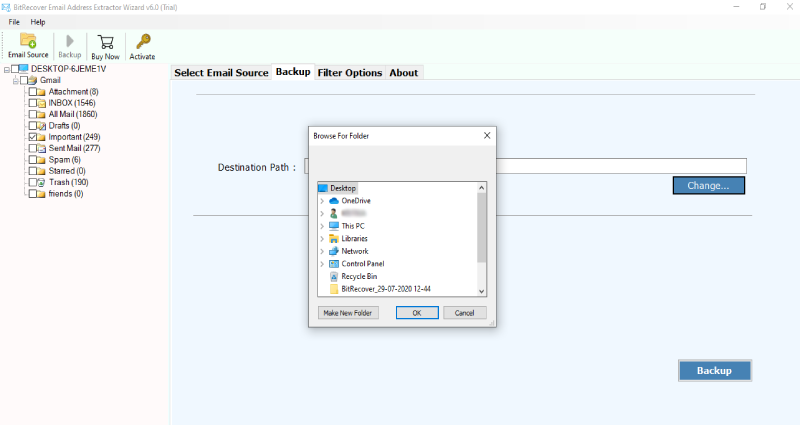The width and height of the screenshot is (800, 425).
Task: Click the DESKTOP-6JEME1V computer icon
Action: (24, 68)
